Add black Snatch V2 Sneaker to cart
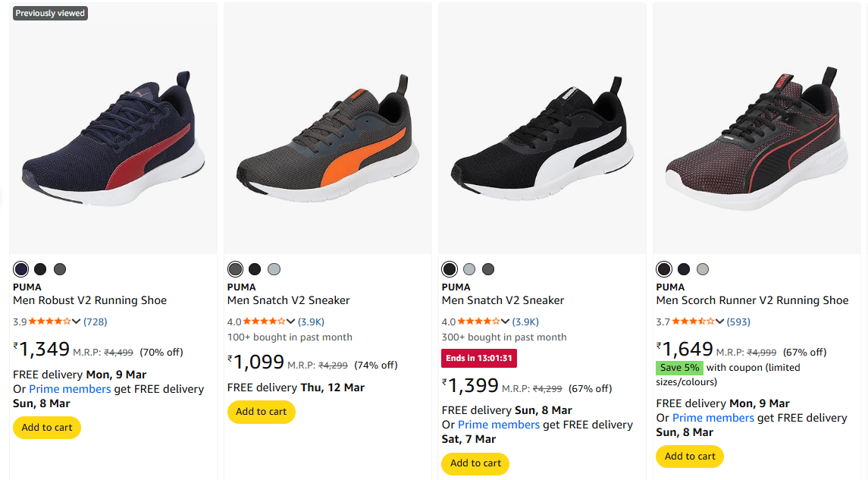The width and height of the screenshot is (868, 480). pos(475,463)
